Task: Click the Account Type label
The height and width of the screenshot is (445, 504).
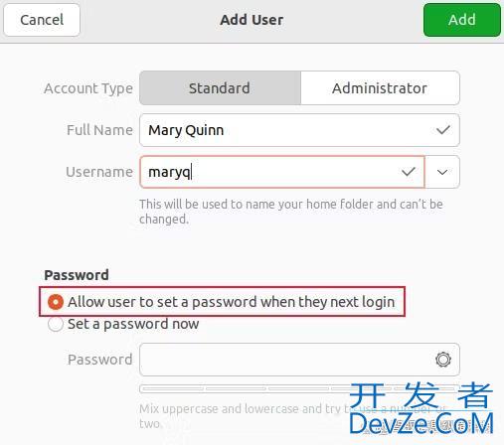Action: 88,88
